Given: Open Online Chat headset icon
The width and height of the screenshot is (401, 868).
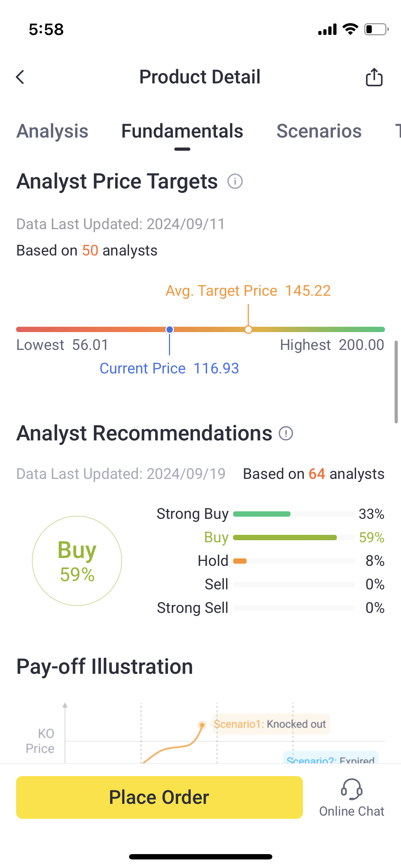Looking at the screenshot, I should click(351, 790).
